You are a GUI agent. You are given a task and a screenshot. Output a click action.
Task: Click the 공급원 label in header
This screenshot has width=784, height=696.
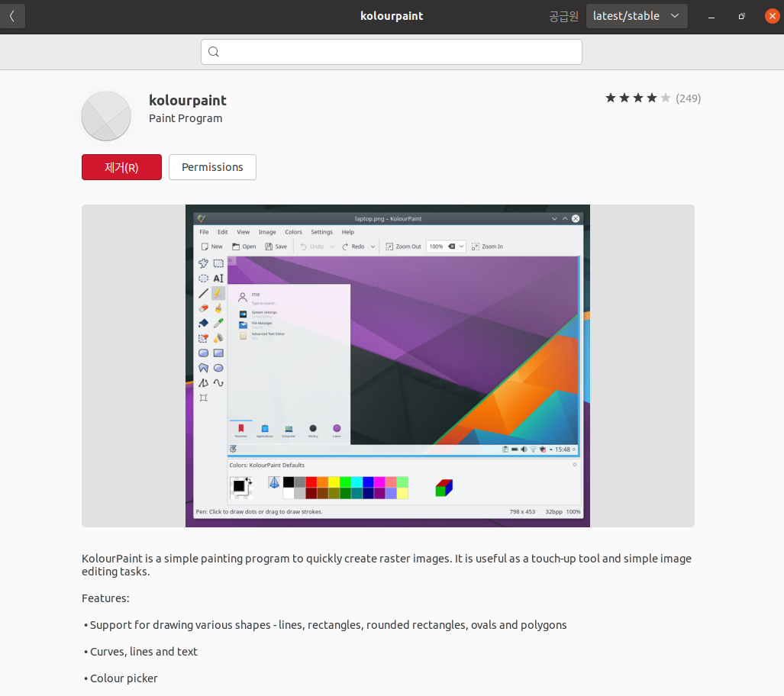tap(563, 16)
